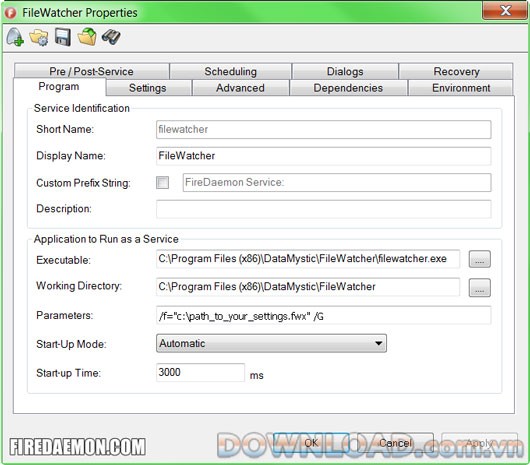Click the FireDaemon icon in title bar
Viewport: 530px width, 465px height.
pos(11,13)
